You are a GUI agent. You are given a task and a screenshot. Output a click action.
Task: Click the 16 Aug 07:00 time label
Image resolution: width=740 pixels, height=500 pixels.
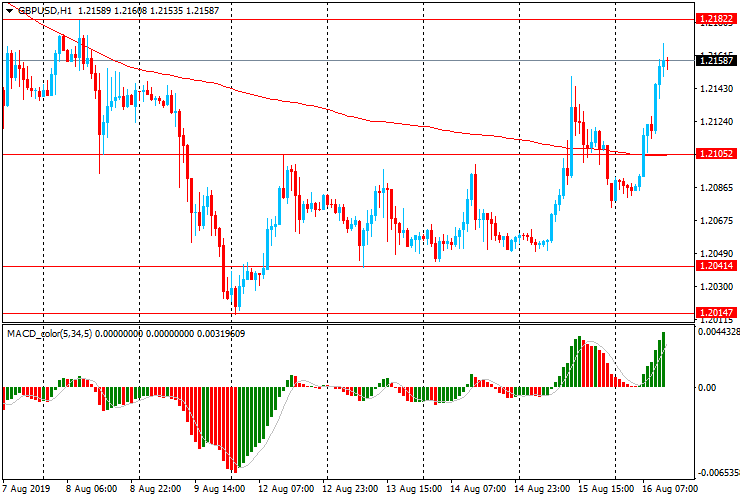tap(671, 489)
